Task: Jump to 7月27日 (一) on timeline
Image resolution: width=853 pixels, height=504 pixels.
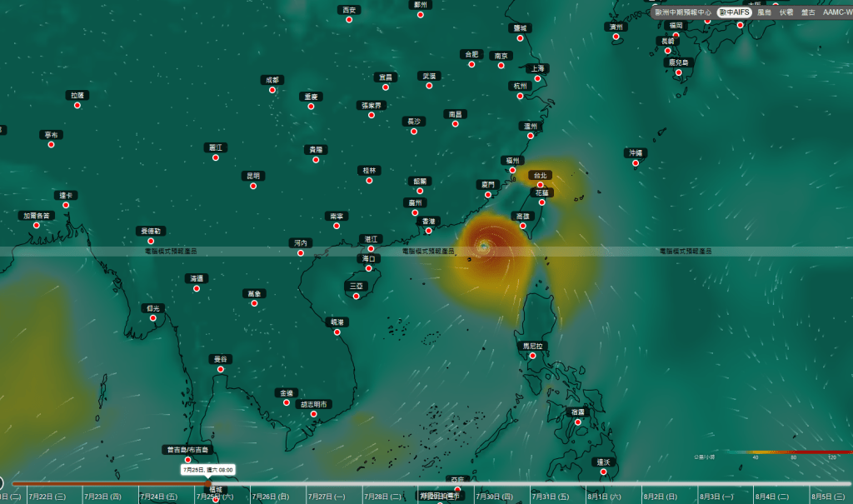Action: 327,497
